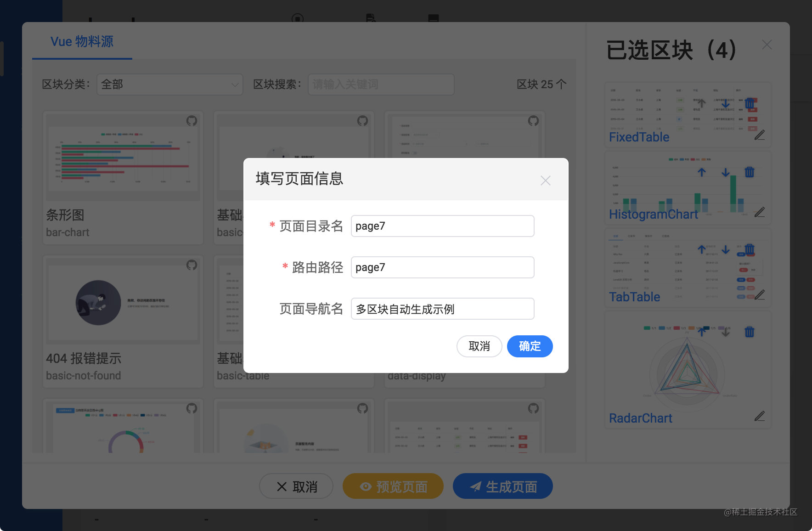Screen dimensions: 812x531
Task: Select the 条形图 bar-chart thumbnail
Action: pyautogui.click(x=123, y=157)
